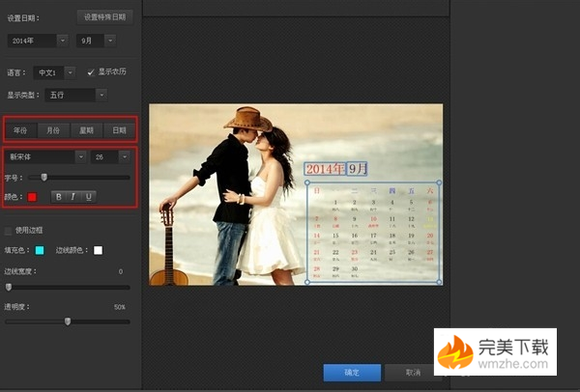
Task: Open the red text color swatch
Action: [32, 197]
